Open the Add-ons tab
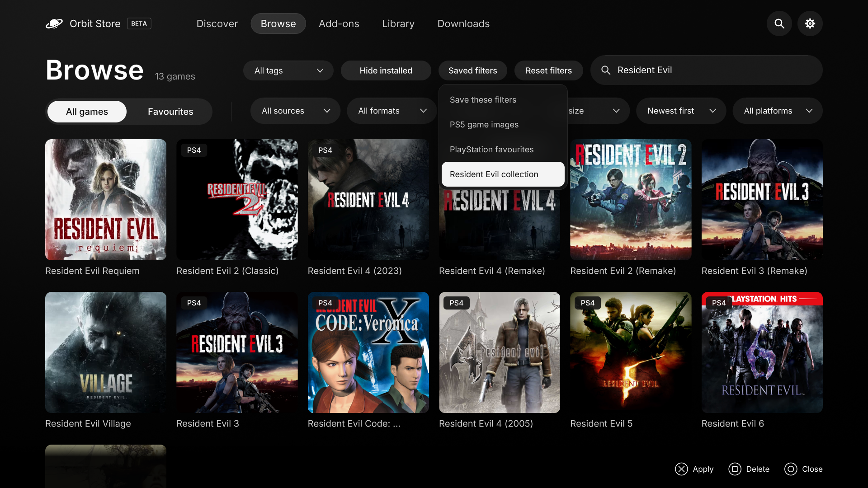The image size is (868, 488). click(339, 23)
